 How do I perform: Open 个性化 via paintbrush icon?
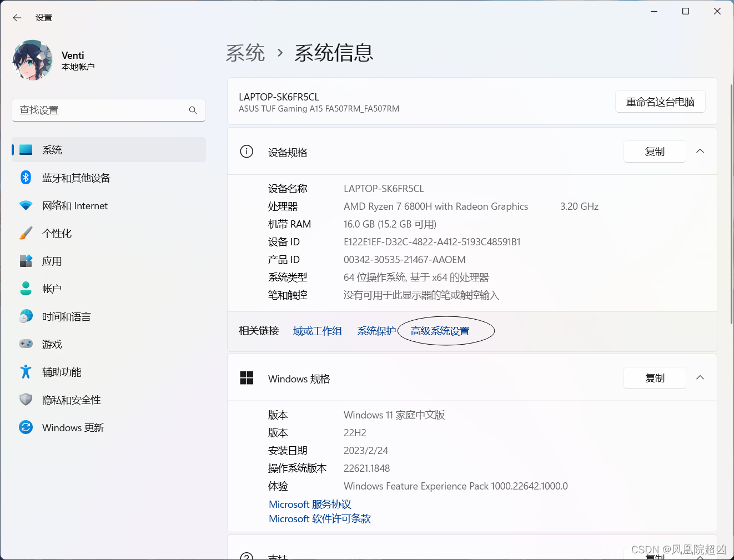(26, 233)
